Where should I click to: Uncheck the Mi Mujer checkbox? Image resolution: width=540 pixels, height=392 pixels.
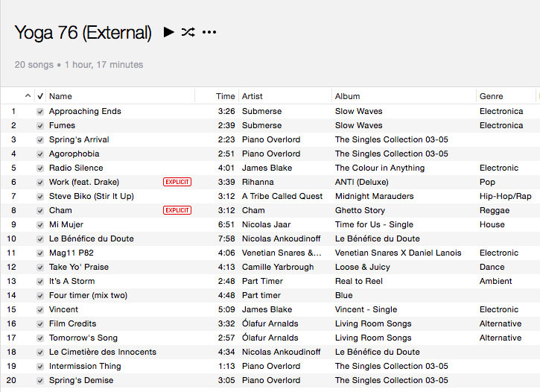pyautogui.click(x=40, y=225)
